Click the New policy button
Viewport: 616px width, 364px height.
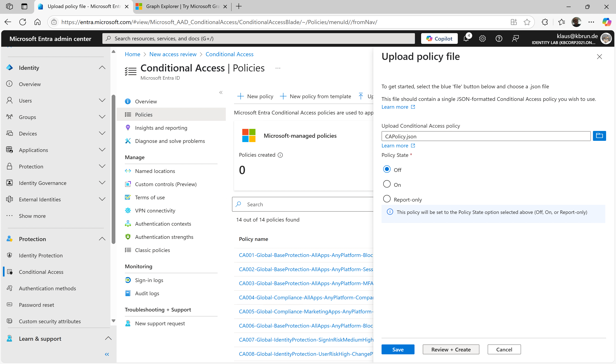click(x=255, y=96)
